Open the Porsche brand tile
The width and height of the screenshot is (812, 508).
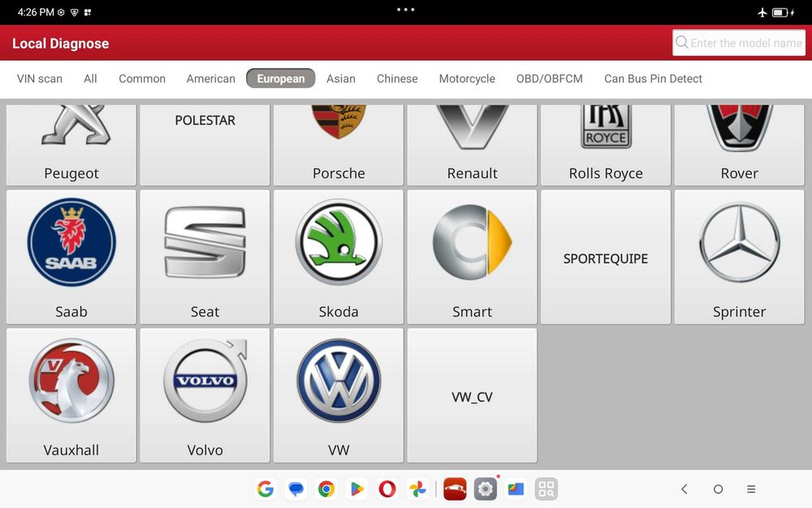(339, 145)
